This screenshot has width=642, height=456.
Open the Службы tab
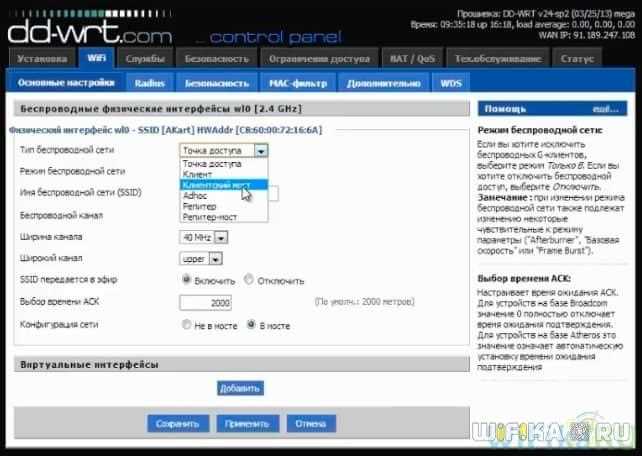[145, 59]
